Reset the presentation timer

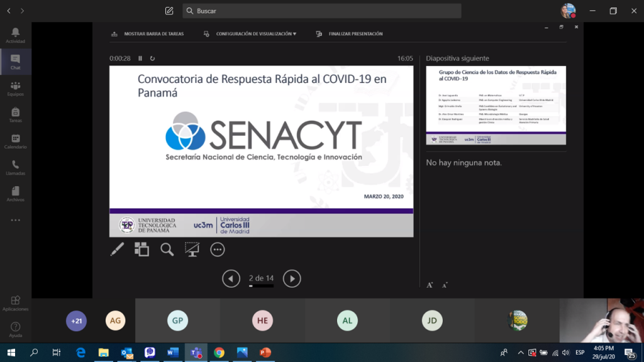pos(152,58)
